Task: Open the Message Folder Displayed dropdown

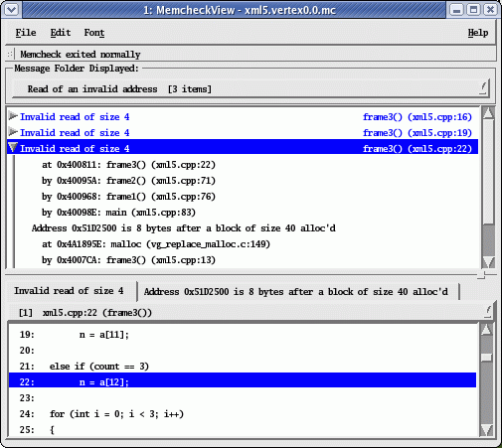Action: click(251, 88)
